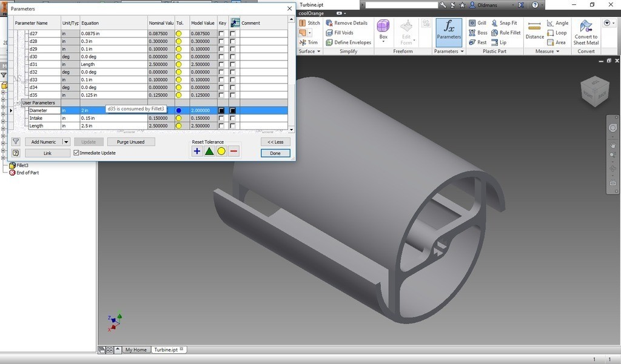This screenshot has height=364, width=621.
Task: Switch to the My Home tab
Action: [x=136, y=349]
